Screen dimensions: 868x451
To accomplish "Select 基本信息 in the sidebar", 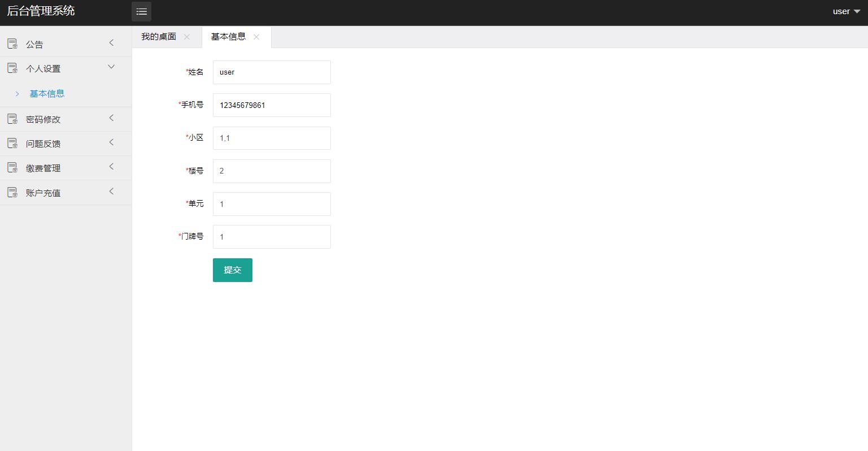I will click(47, 93).
